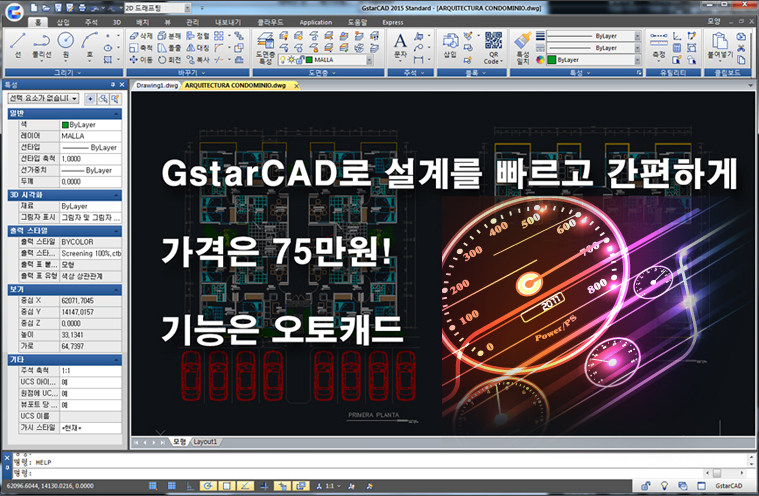759x496 pixels.
Task: Click the Save icon in quick access toolbar
Action: coord(58,8)
